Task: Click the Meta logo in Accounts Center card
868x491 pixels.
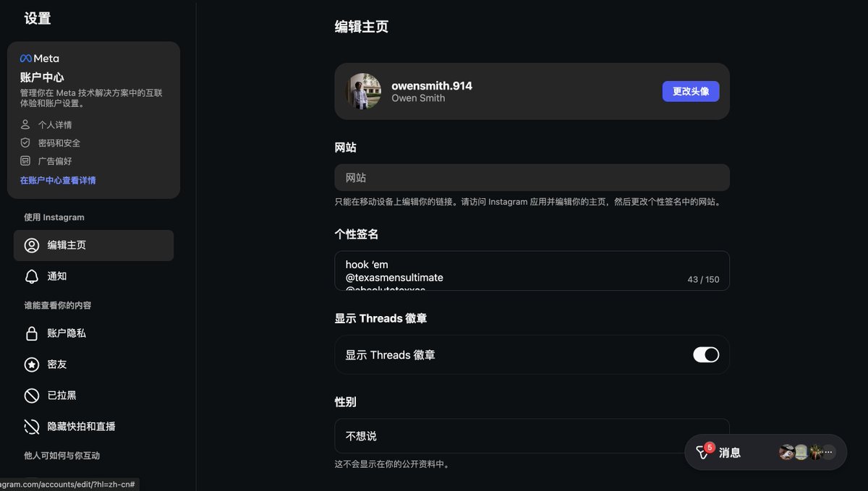Action: 40,59
